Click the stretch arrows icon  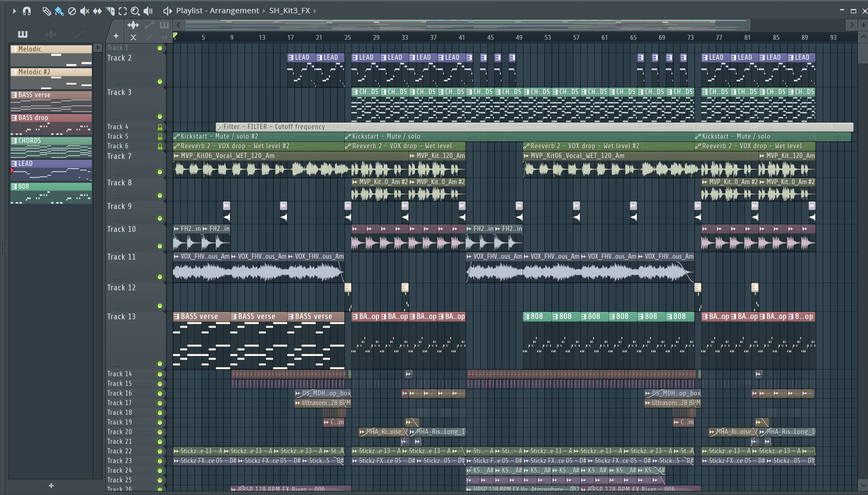tap(165, 37)
